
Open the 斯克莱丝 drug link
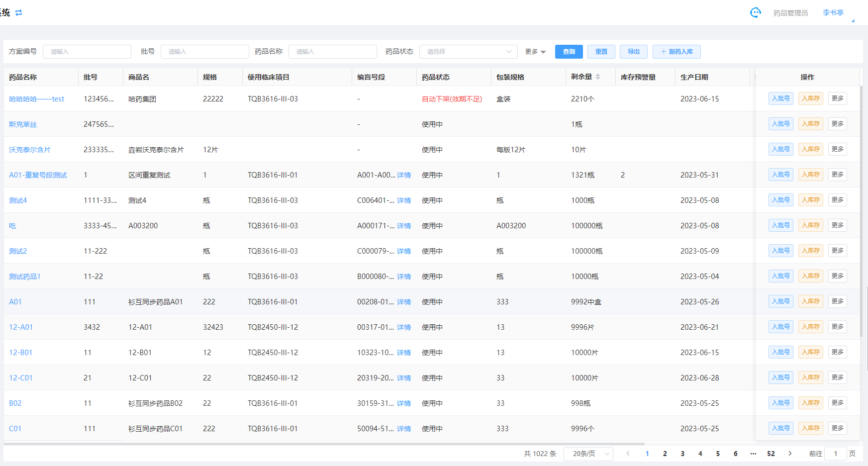point(23,124)
